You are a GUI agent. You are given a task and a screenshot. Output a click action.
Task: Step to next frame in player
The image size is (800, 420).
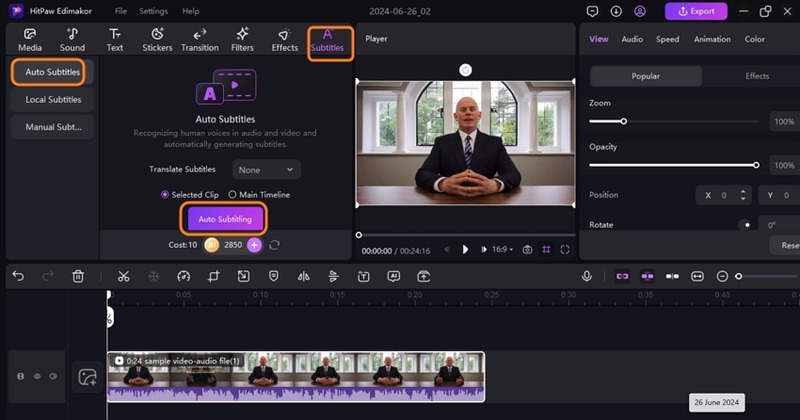[483, 250]
